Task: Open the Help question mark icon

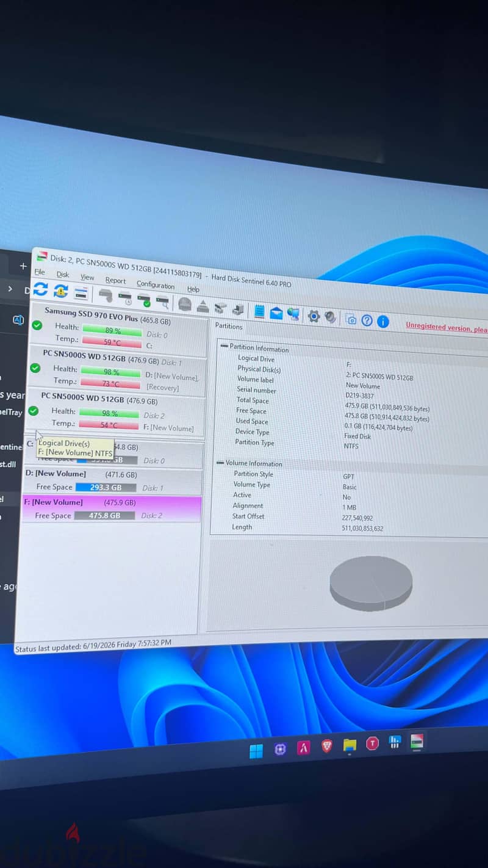Action: pyautogui.click(x=367, y=320)
